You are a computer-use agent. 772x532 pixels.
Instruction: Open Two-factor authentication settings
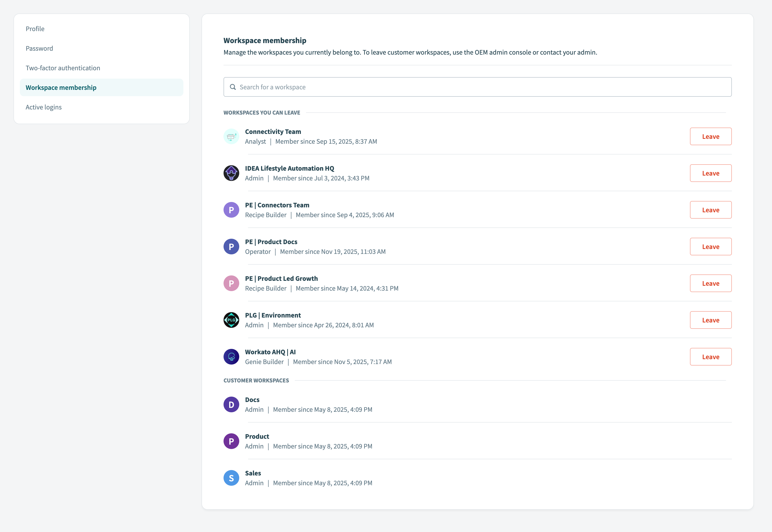coord(63,68)
